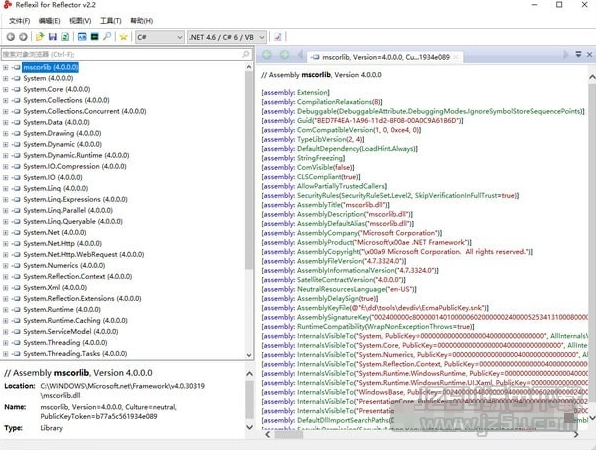Click the assembly icon beside System.Core
Image resolution: width=596 pixels, height=450 pixels.
tap(16, 89)
